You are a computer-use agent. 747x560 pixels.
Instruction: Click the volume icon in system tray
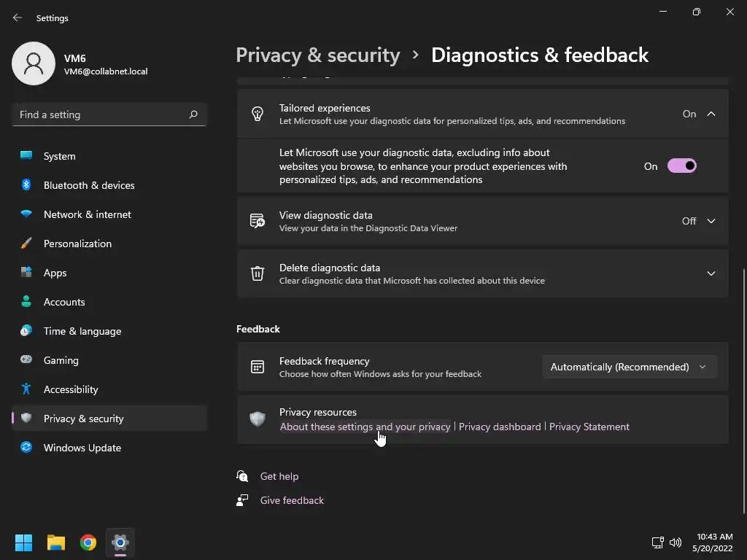pos(676,542)
